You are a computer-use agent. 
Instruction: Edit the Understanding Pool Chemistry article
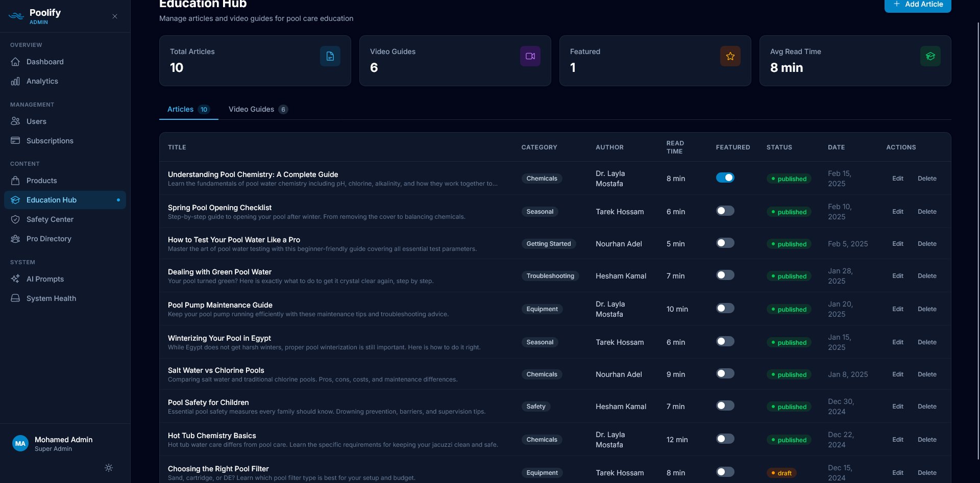click(898, 179)
